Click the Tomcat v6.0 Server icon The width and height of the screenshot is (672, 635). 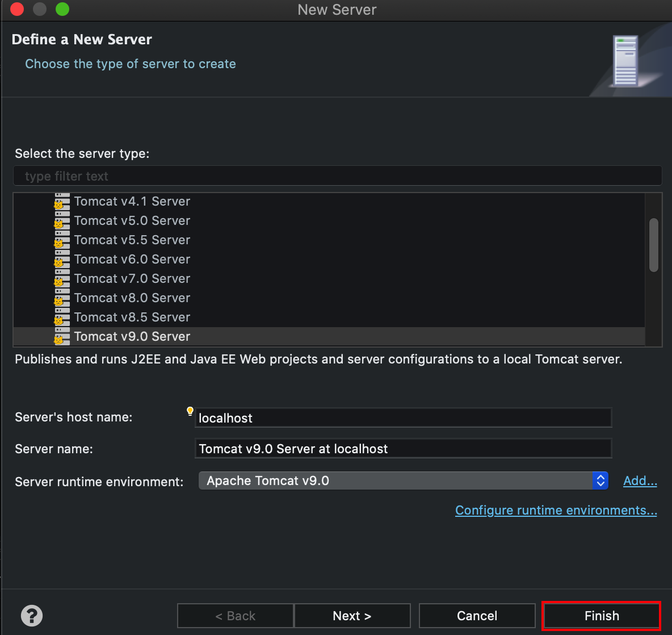(x=62, y=259)
